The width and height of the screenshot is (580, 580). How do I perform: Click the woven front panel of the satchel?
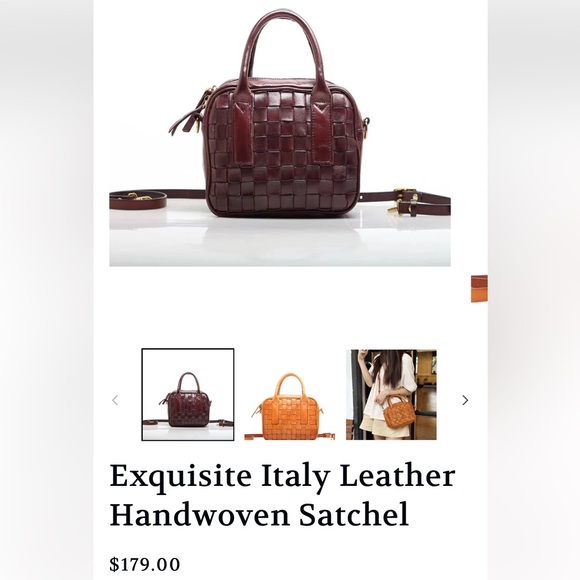click(283, 152)
